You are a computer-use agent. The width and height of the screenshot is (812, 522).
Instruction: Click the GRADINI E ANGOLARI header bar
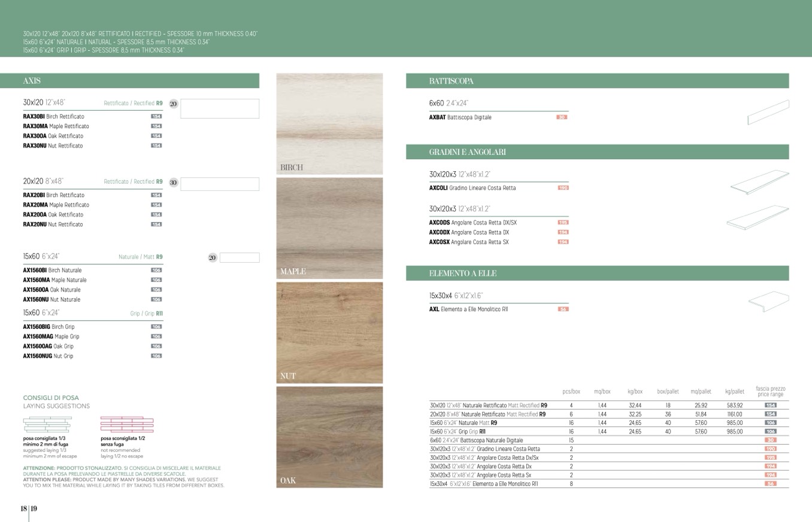coord(597,152)
